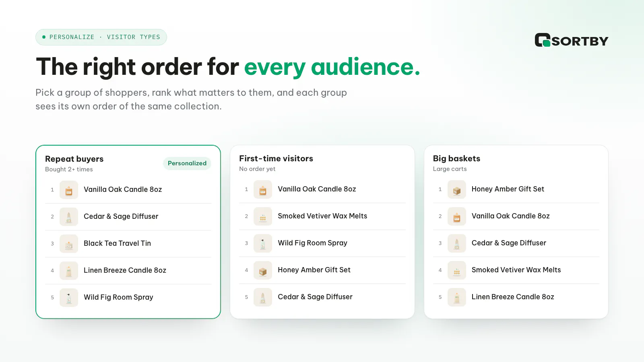The width and height of the screenshot is (644, 362).
Task: Click 'Linen Breeze Candle 8oz' text in Repeat buyers
Action: coord(125,270)
